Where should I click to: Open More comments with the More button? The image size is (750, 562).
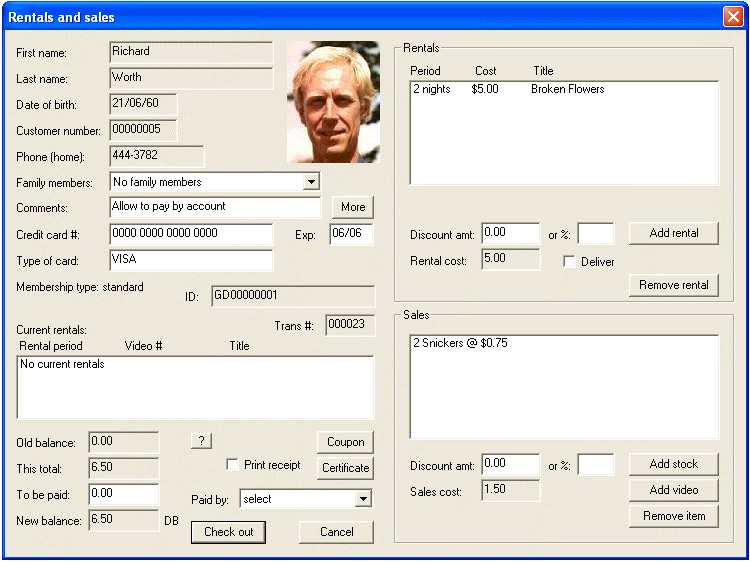352,207
